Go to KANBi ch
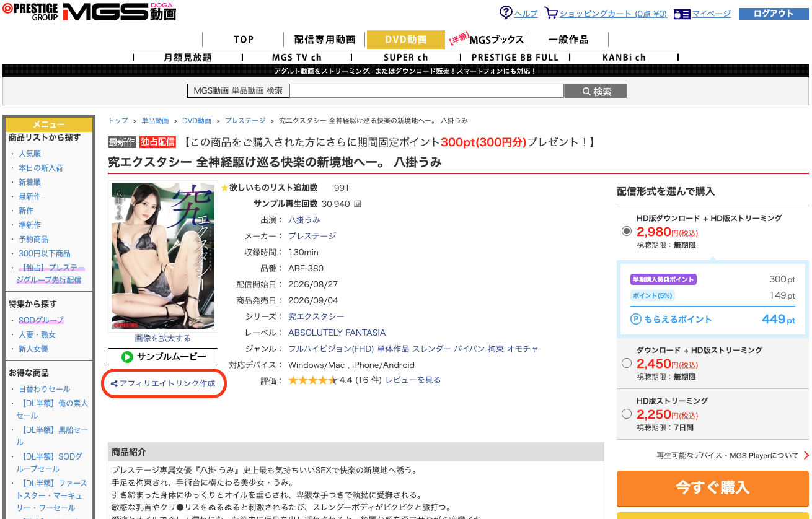This screenshot has height=519, width=812. (624, 57)
